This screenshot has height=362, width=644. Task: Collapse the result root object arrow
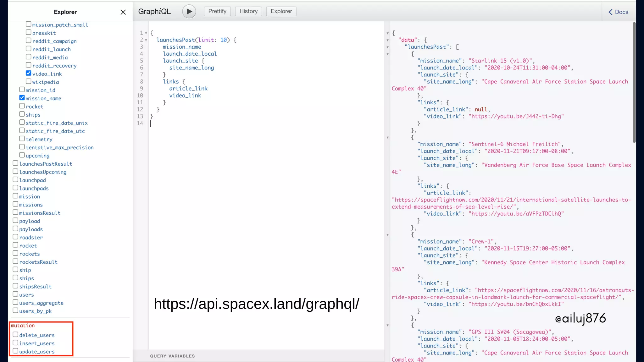(x=387, y=33)
